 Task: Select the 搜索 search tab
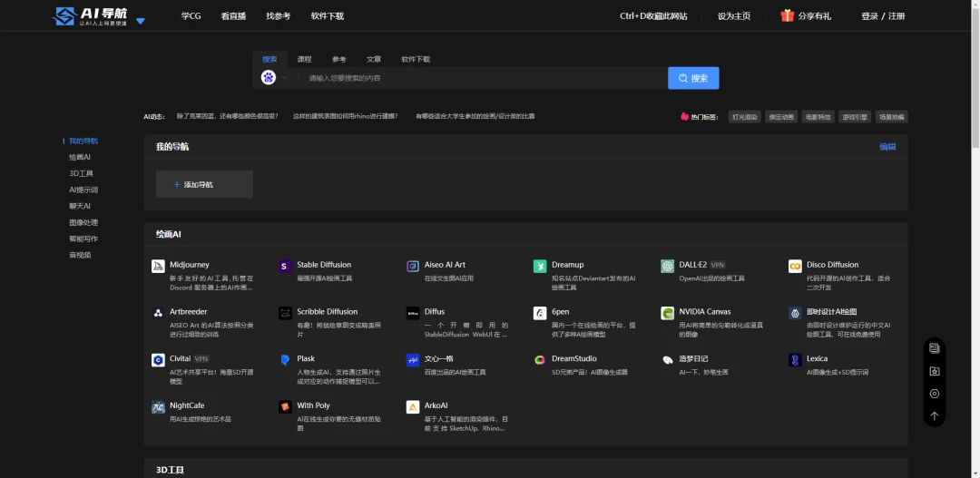pyautogui.click(x=270, y=59)
